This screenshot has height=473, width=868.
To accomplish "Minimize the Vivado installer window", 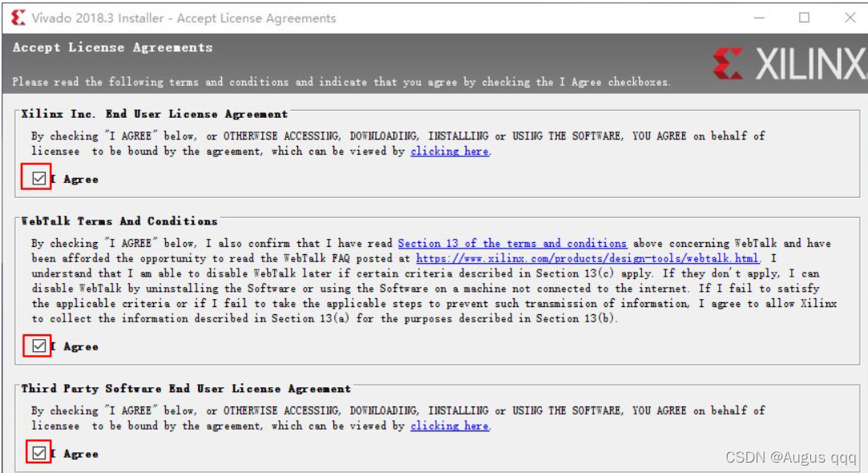I will (759, 18).
